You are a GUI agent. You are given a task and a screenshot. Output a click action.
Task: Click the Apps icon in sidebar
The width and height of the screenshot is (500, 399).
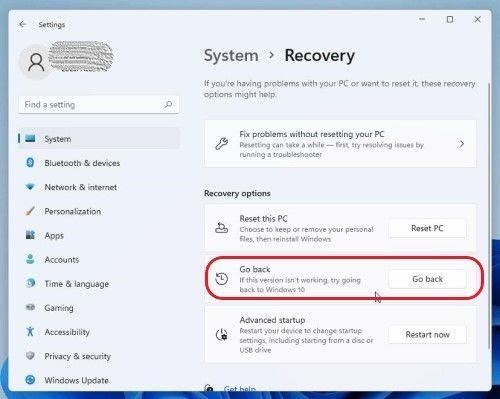(30, 235)
